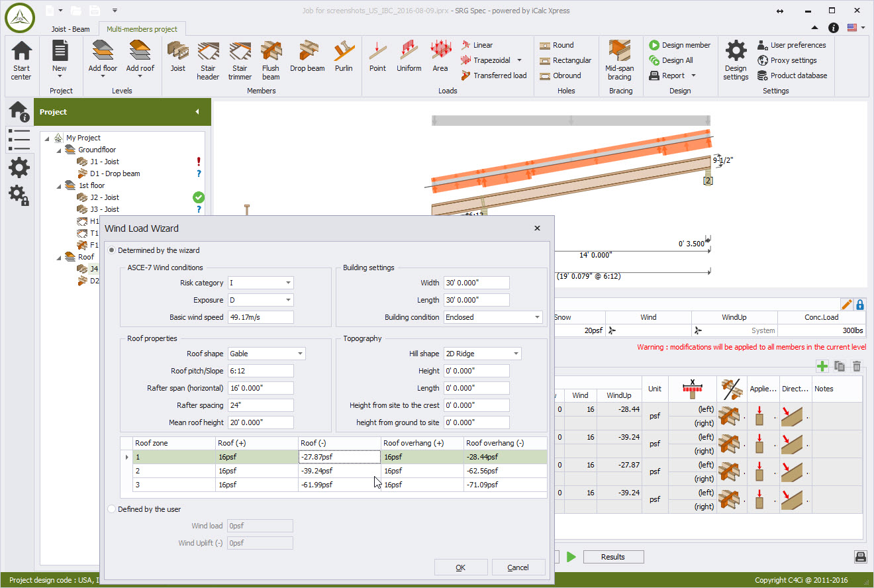
Task: Select the Area load tool
Action: pyautogui.click(x=440, y=57)
